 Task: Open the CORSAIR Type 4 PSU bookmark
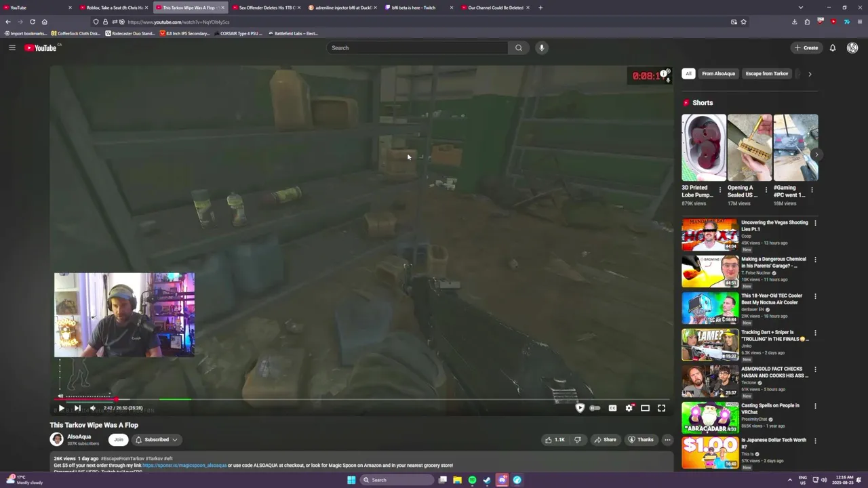point(238,33)
